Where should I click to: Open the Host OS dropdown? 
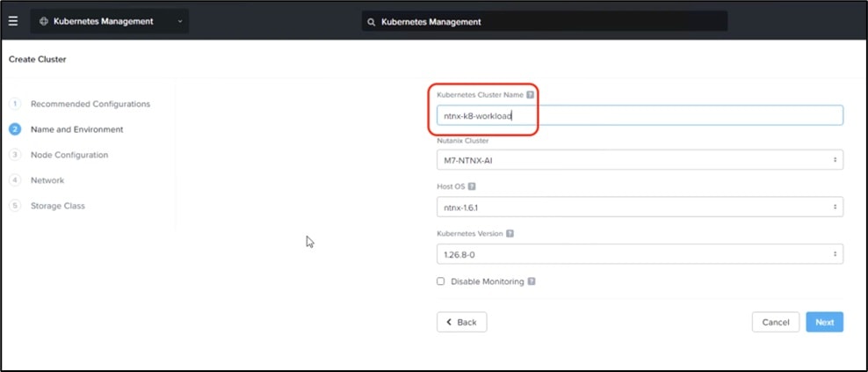click(640, 207)
